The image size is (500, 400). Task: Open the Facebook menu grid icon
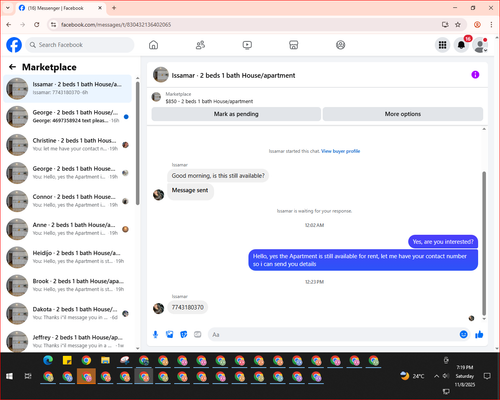pyautogui.click(x=442, y=45)
